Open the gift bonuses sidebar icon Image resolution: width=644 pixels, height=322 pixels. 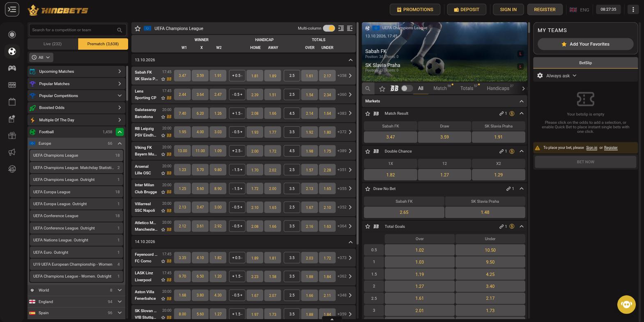(x=12, y=135)
